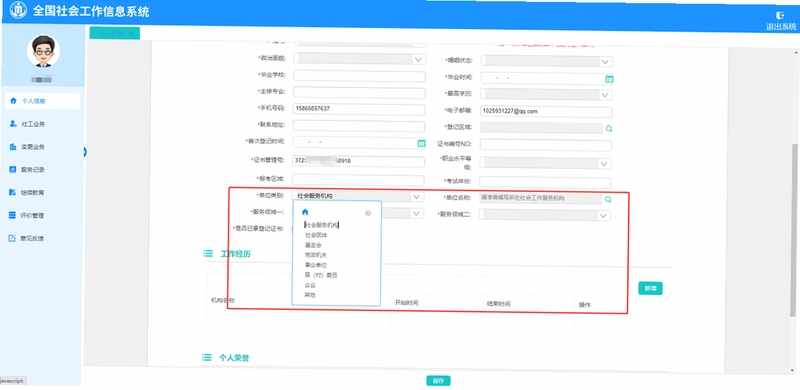This screenshot has width=800, height=390.
Task: Click the 退出系统 exit icon
Action: click(780, 15)
